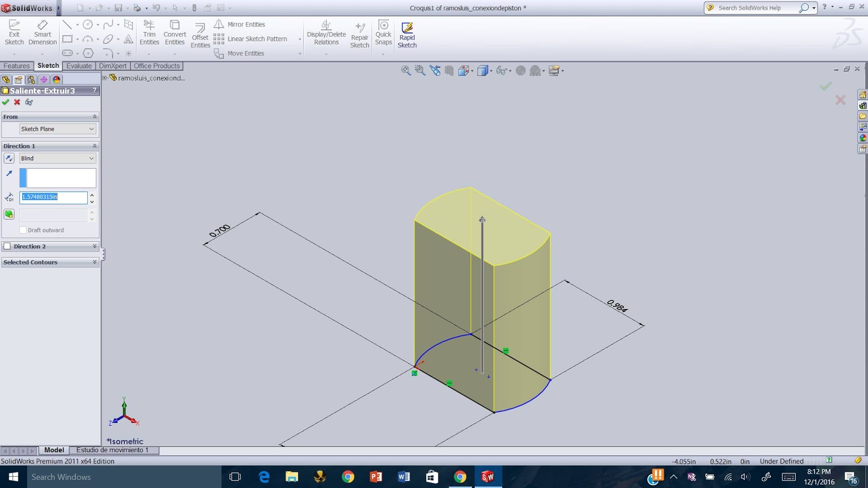Screen dimensions: 868x488
Task: Toggle Reverse Direction for Direction 1
Action: pyautogui.click(x=9, y=158)
